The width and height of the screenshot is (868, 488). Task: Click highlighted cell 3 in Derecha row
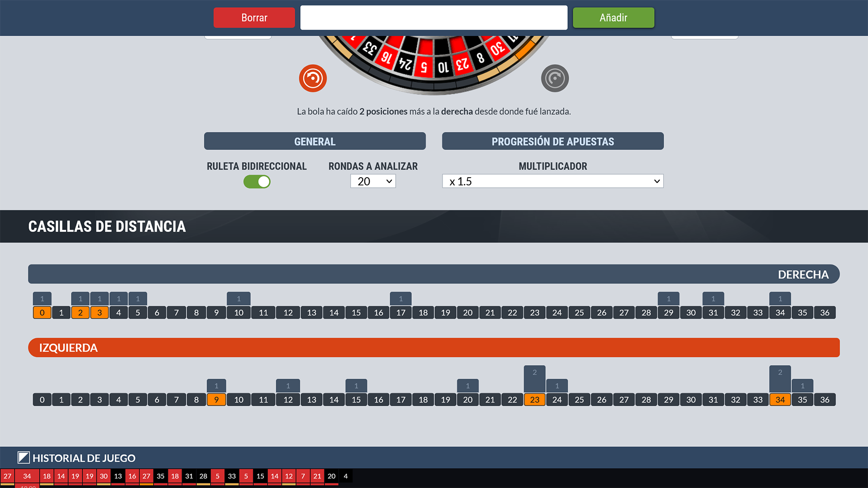(99, 313)
